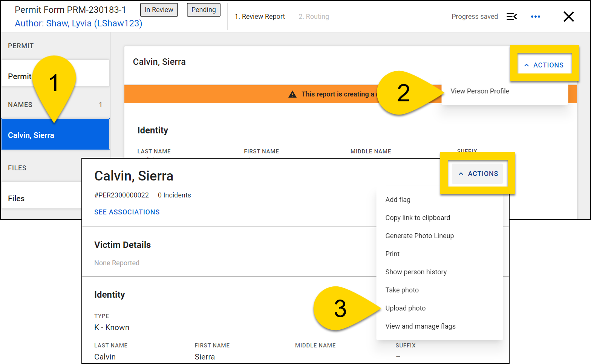Switch to the Routing step tab
Image resolution: width=591 pixels, height=364 pixels.
314,17
